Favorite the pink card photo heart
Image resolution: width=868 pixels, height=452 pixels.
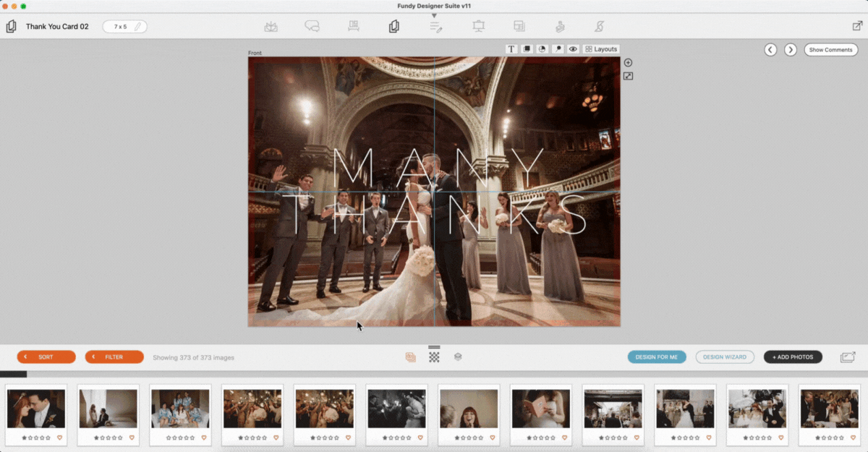point(563,438)
